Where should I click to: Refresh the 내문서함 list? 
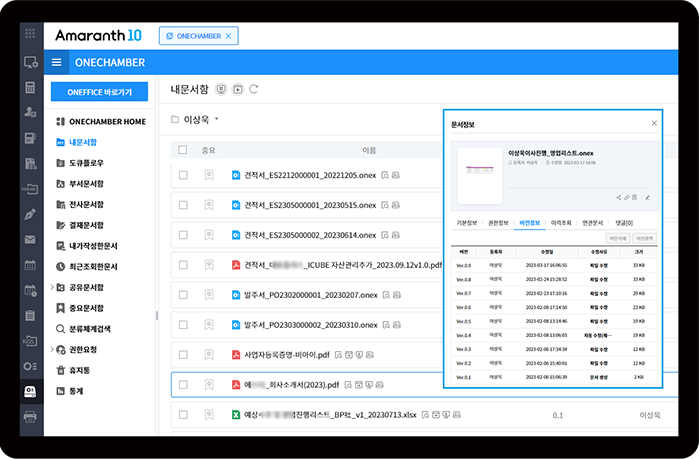254,89
